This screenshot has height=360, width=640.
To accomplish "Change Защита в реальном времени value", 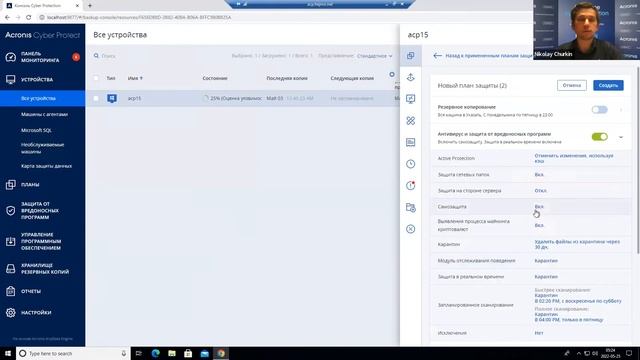I will coord(546,277).
